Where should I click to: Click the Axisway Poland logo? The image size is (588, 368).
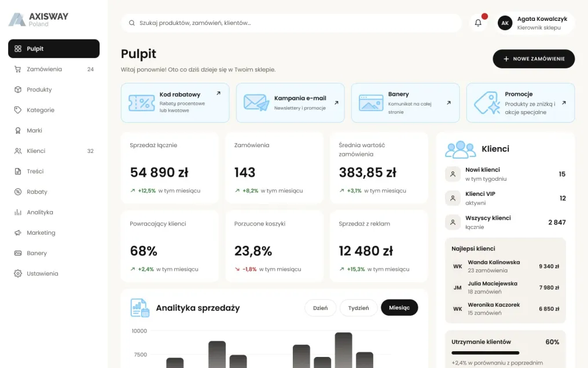coord(38,20)
